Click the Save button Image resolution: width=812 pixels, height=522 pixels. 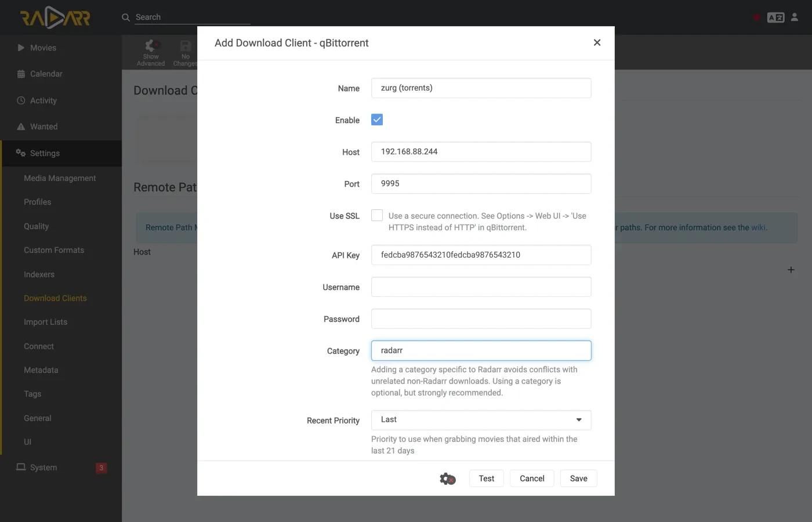click(579, 478)
